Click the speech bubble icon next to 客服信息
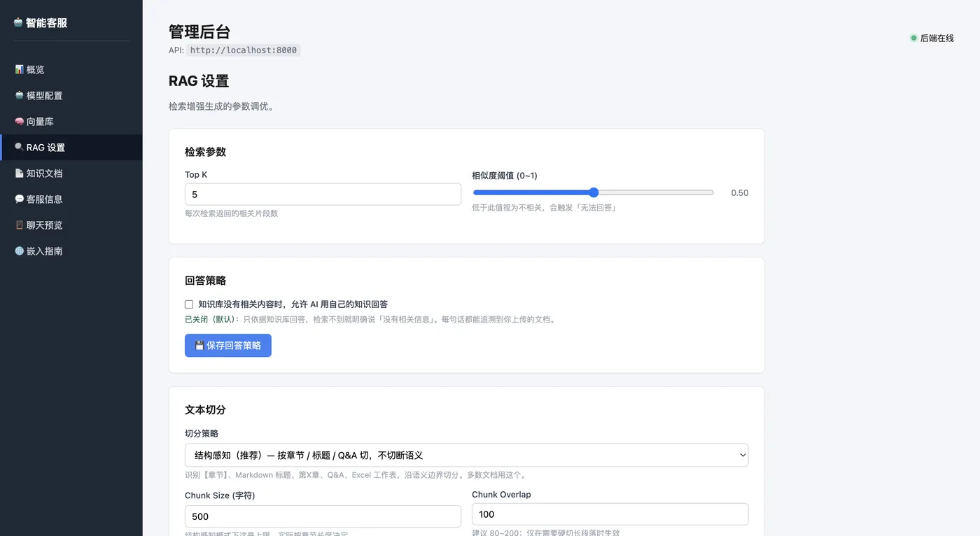This screenshot has height=536, width=980. tap(19, 199)
